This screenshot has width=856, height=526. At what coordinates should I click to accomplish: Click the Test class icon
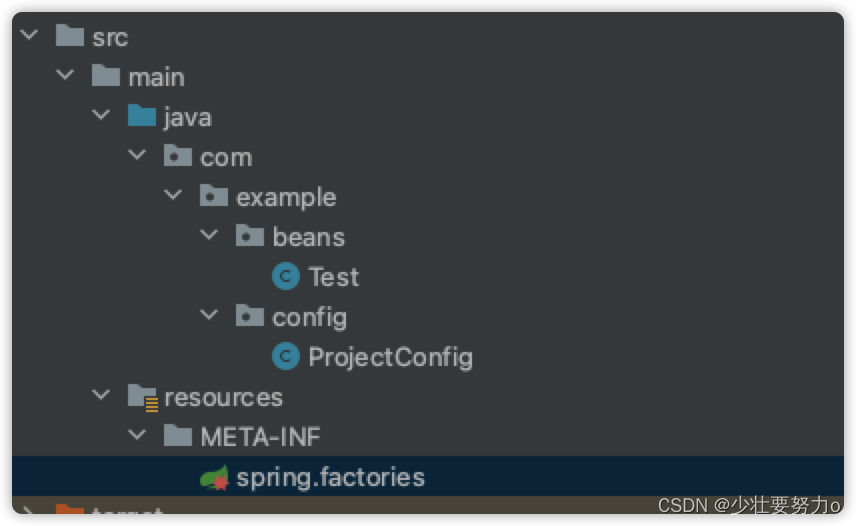[287, 277]
